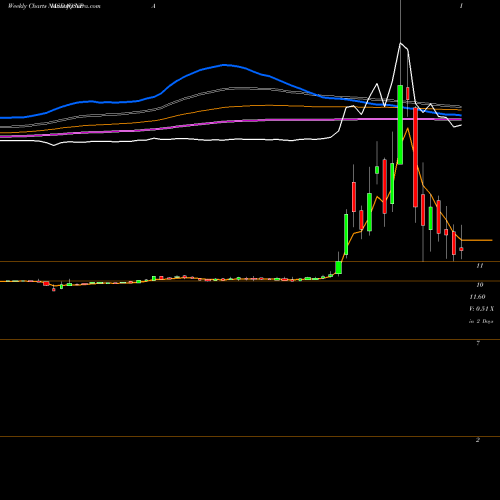Click the price axis label "7"
Image resolution: width=500 pixels, height=500 pixels.
478,343
